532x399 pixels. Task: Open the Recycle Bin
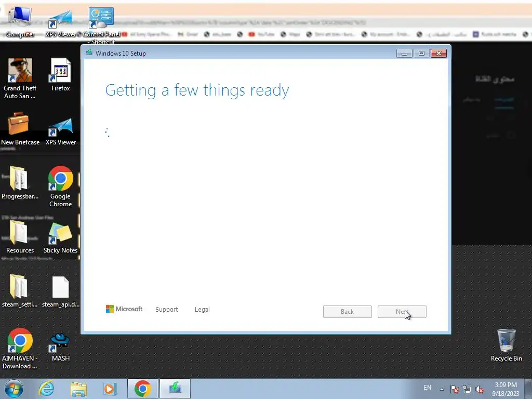(506, 345)
